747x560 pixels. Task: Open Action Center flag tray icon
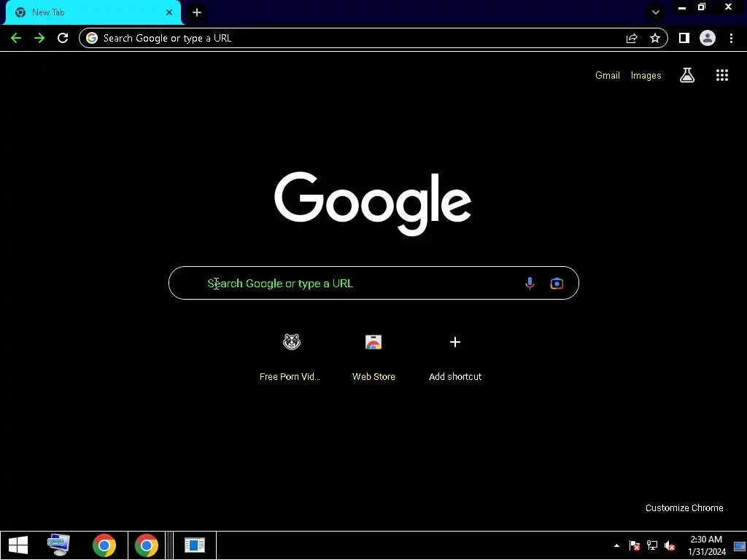pyautogui.click(x=634, y=545)
